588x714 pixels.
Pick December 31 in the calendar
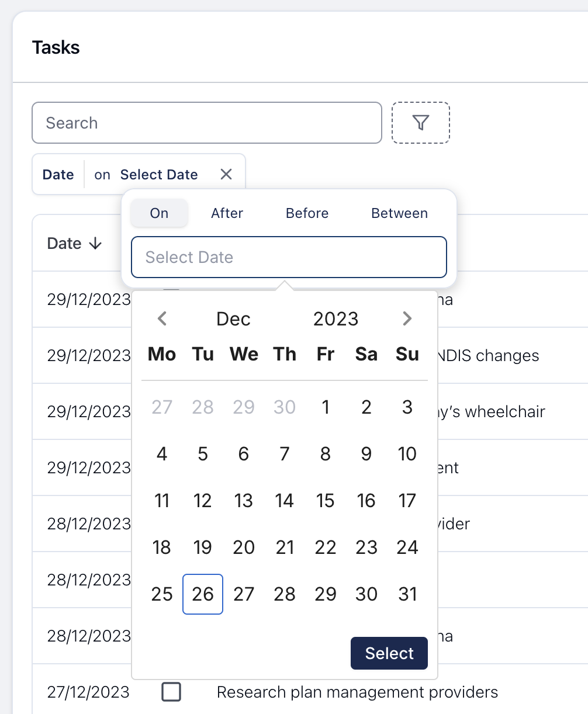coord(407,594)
